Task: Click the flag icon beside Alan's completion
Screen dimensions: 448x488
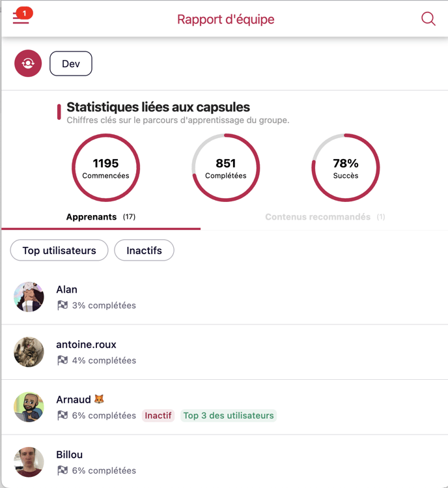Action: click(63, 305)
